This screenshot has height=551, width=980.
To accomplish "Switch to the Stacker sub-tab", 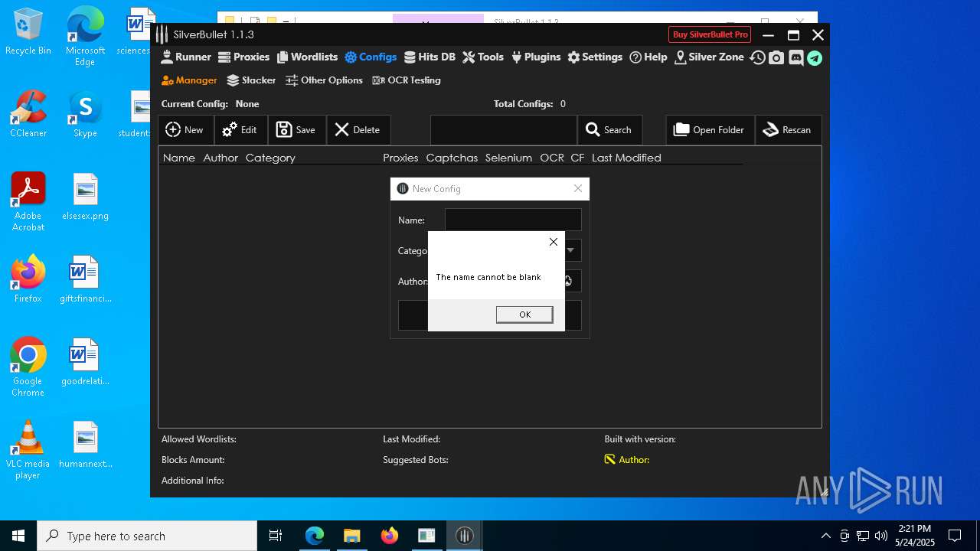I will (251, 80).
